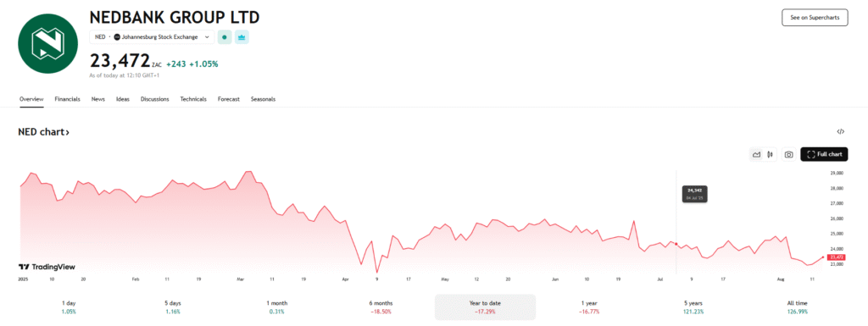
Task: Open the Technicals tab
Action: tap(193, 99)
